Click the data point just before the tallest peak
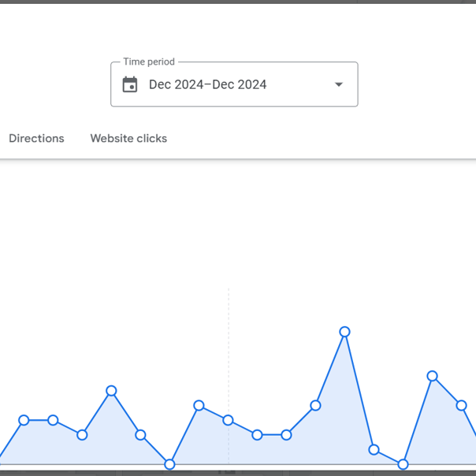The width and height of the screenshot is (476, 476). click(x=315, y=406)
